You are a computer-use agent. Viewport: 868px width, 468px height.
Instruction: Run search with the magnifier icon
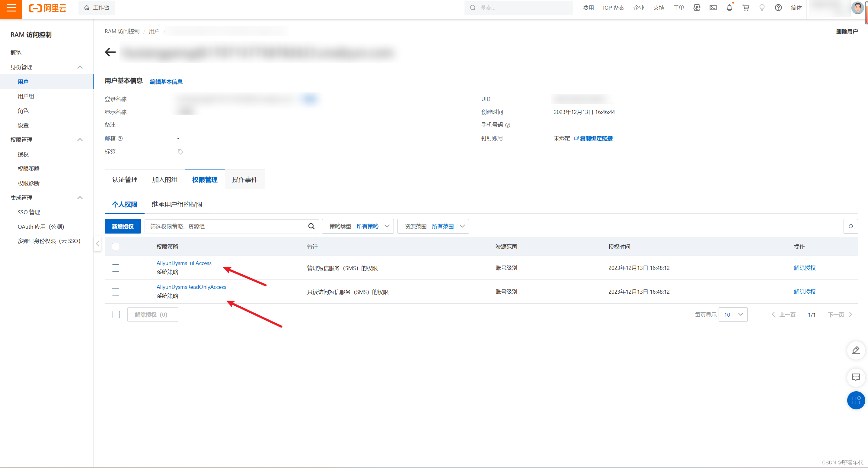(311, 226)
